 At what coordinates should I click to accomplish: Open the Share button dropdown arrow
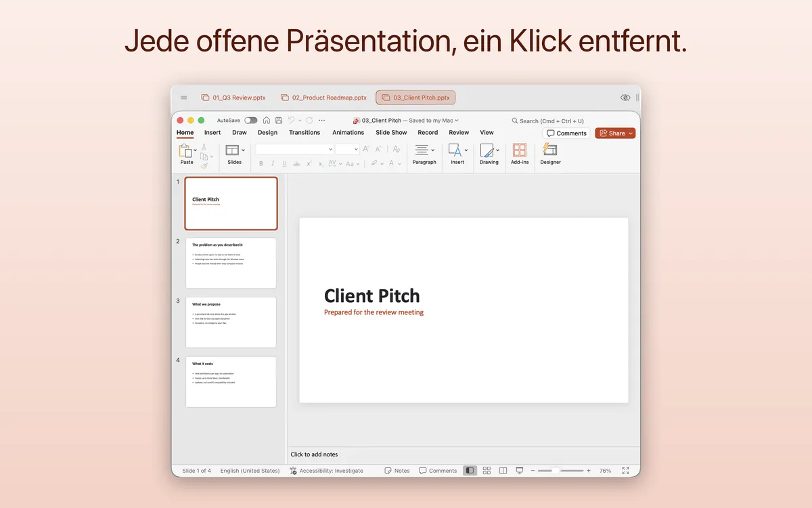631,133
